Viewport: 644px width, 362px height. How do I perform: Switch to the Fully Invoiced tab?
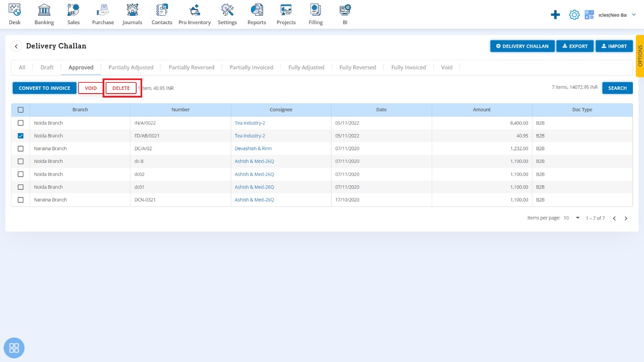click(x=408, y=67)
